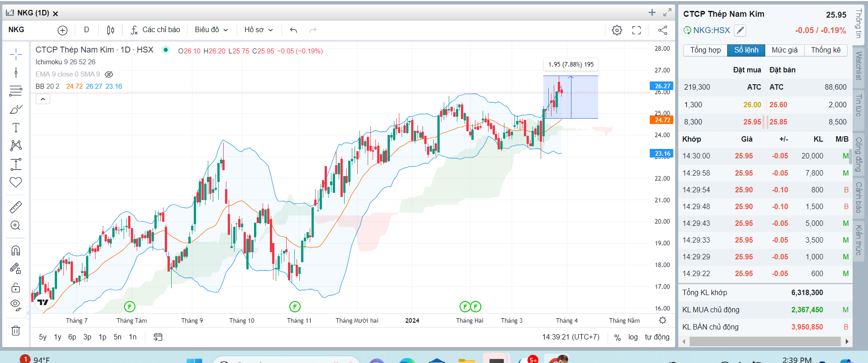Open time axis settings gear
Screen dimensions: 868x363
pyautogui.click(x=662, y=320)
